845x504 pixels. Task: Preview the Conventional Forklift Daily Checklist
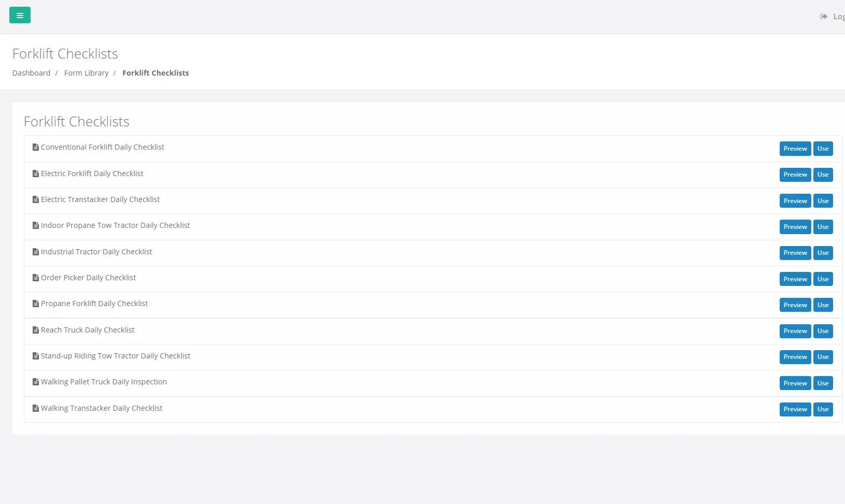click(x=795, y=149)
